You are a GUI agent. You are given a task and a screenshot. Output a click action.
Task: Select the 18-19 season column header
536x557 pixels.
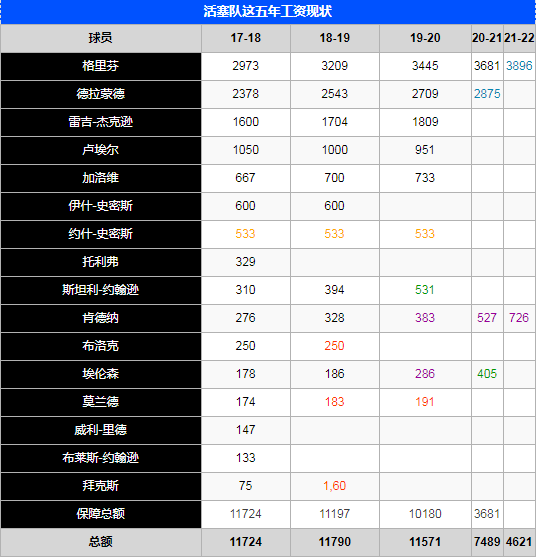pos(335,38)
